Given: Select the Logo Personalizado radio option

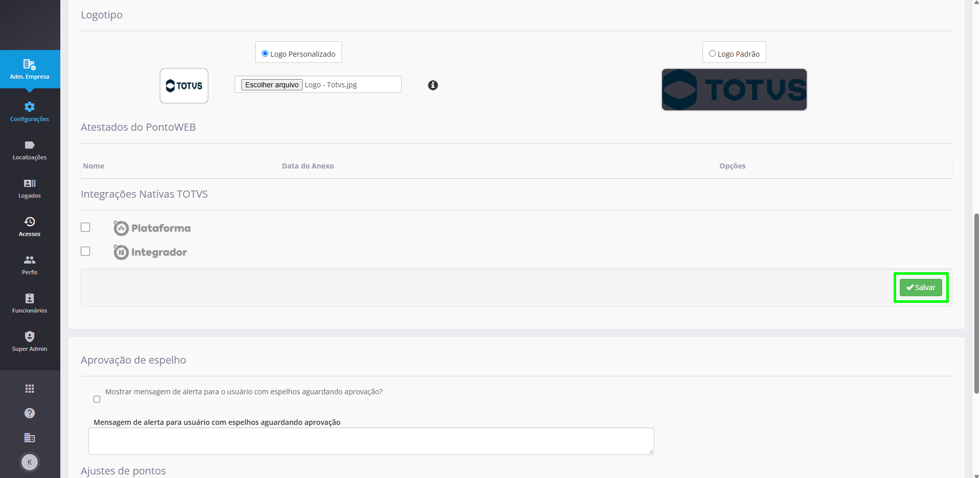Looking at the screenshot, I should point(265,54).
